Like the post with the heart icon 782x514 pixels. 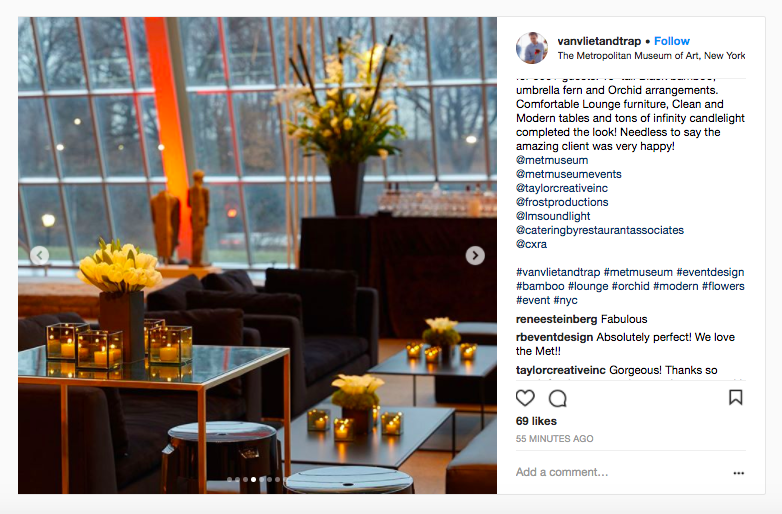tap(525, 398)
